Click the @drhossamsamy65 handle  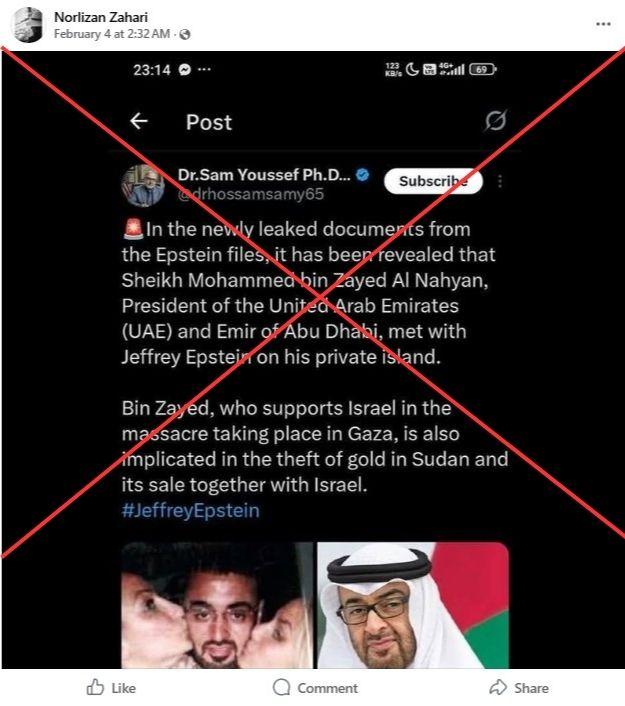[x=251, y=194]
